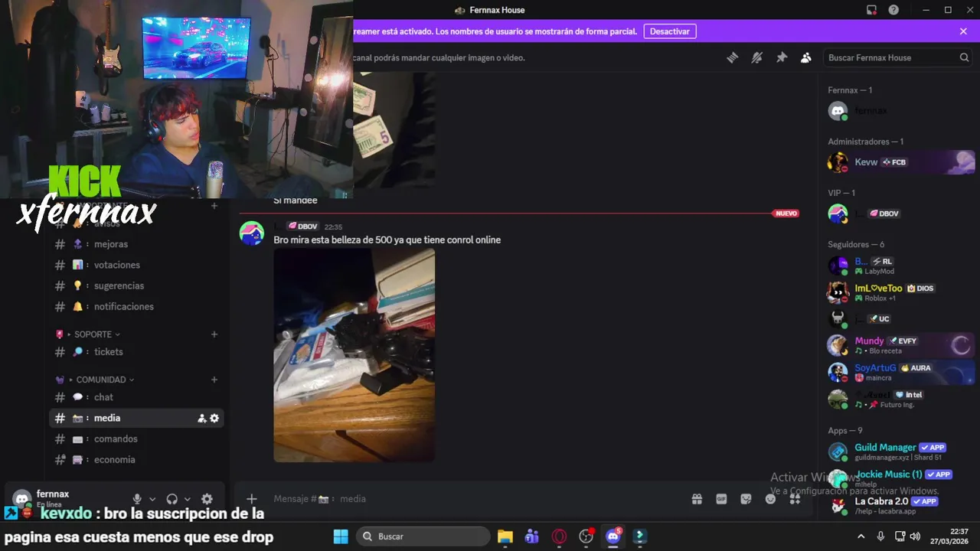
Task: Toggle microphone mute in user panel
Action: (x=137, y=499)
